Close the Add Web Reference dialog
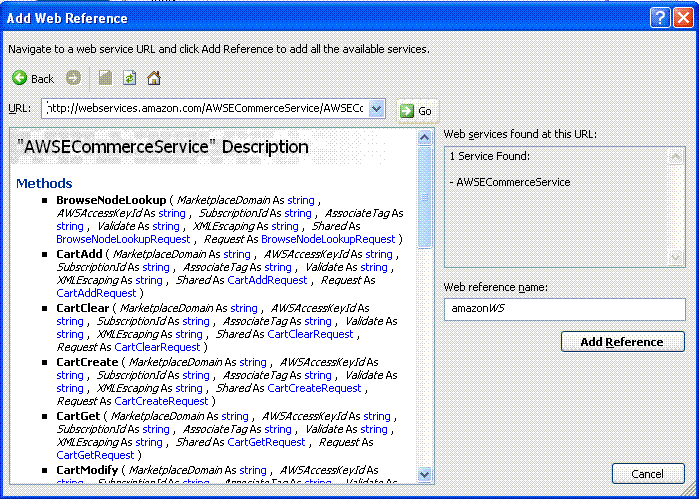The width and height of the screenshot is (699, 499). point(682,18)
